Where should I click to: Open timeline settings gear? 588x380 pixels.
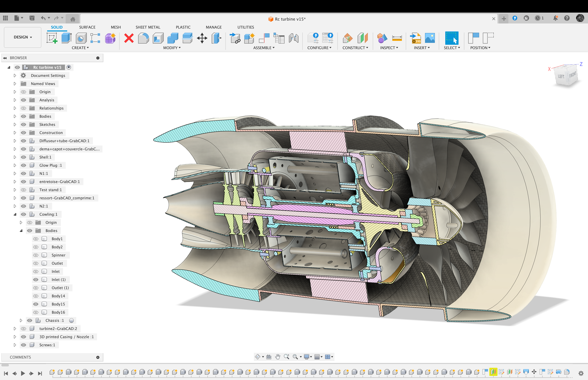click(581, 373)
